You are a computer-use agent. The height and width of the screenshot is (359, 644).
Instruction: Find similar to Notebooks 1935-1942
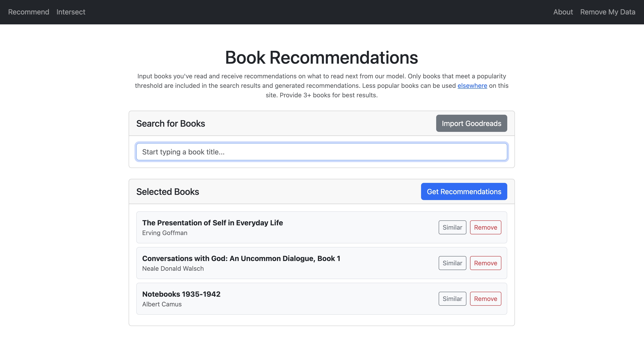point(452,299)
